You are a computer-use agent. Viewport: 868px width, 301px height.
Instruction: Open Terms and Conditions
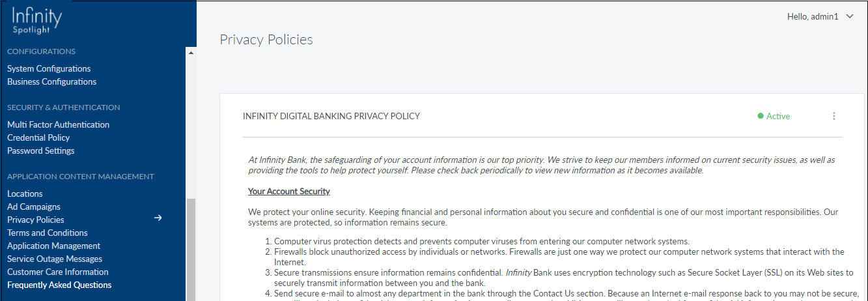(47, 233)
